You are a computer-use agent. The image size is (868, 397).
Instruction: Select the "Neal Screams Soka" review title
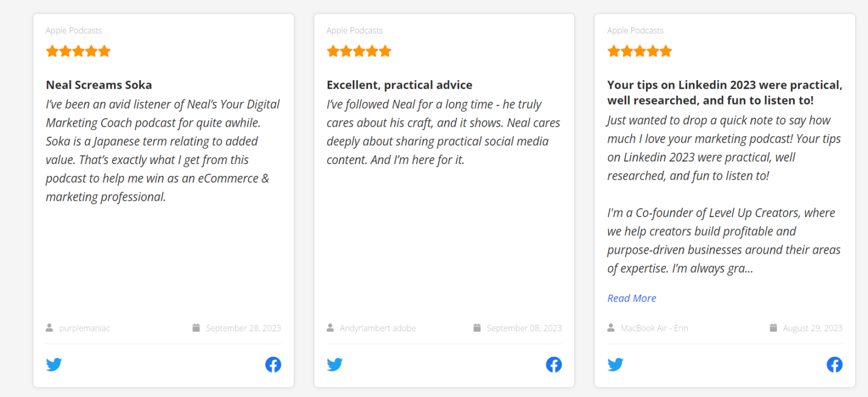pyautogui.click(x=99, y=85)
